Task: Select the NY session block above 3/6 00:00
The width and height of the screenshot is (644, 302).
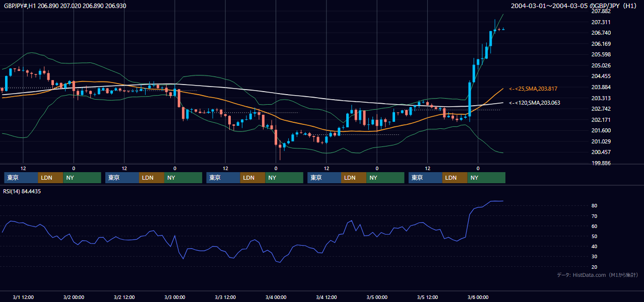Action: click(x=486, y=178)
